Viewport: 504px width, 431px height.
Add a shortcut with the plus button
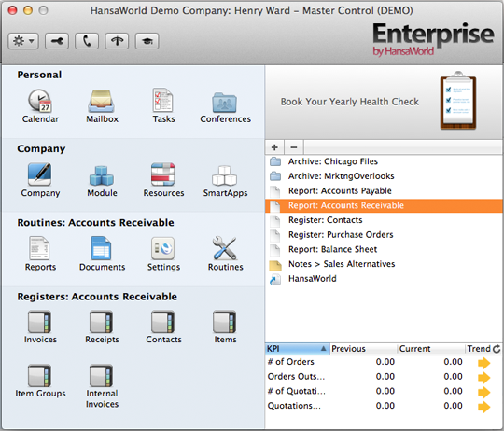(x=274, y=147)
